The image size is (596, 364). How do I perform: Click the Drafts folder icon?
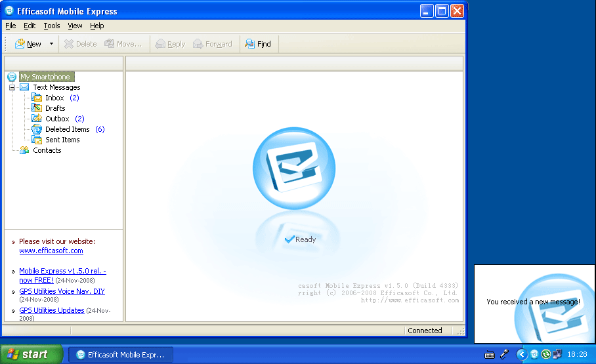pyautogui.click(x=37, y=108)
